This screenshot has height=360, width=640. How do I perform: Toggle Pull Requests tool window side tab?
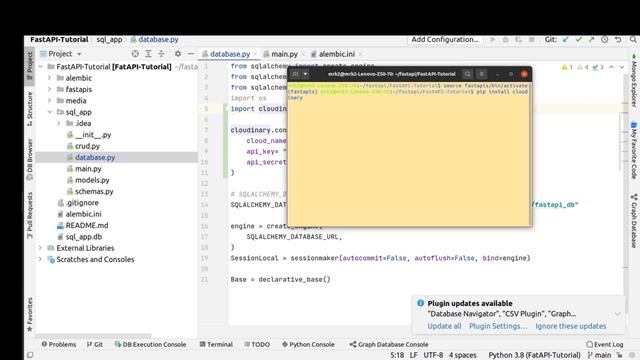(x=29, y=215)
